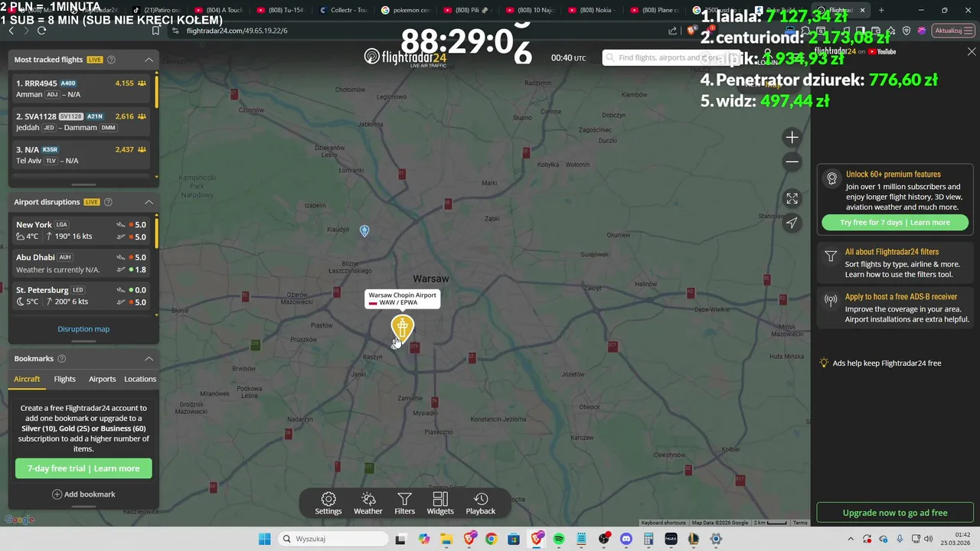Image resolution: width=980 pixels, height=551 pixels.
Task: Switch to the pokemon browser tab
Action: (407, 10)
